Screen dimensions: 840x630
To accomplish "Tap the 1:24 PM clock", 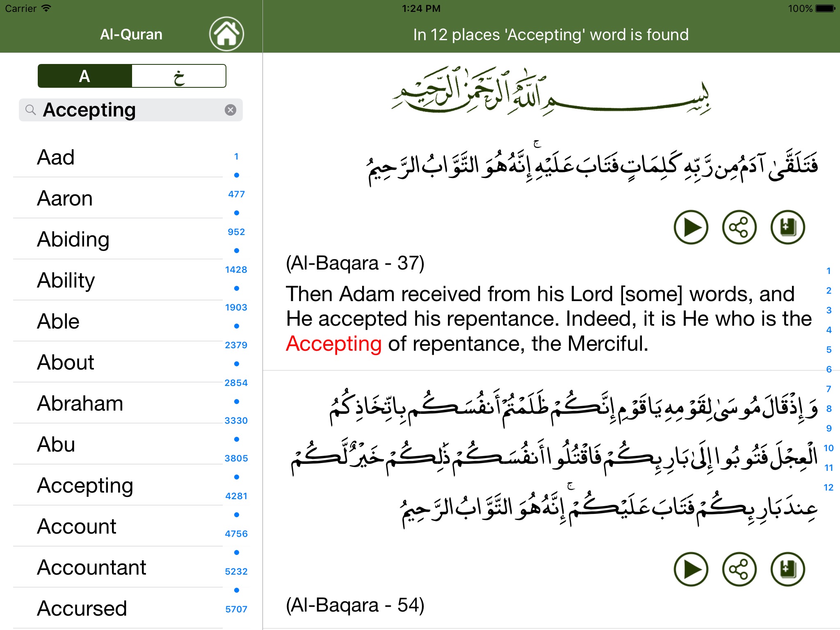I will point(421,9).
